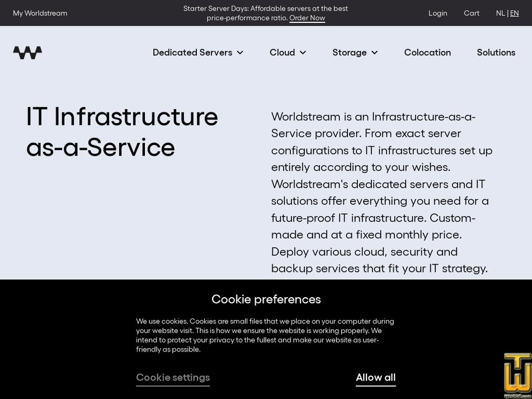Image resolution: width=532 pixels, height=399 pixels.
Task: Go to the Colocation page
Action: pos(427,53)
